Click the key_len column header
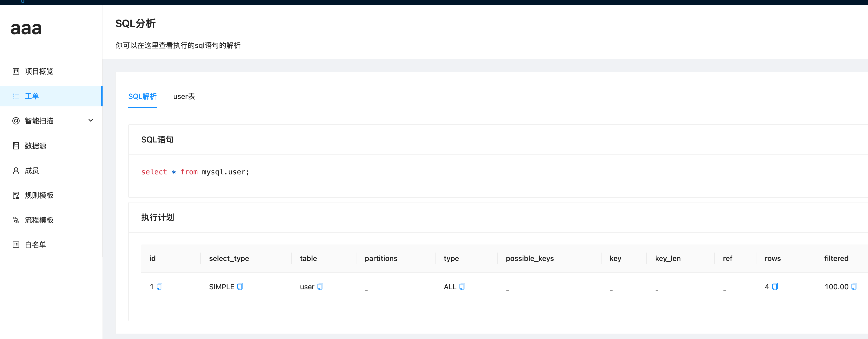This screenshot has height=339, width=868. [668, 259]
